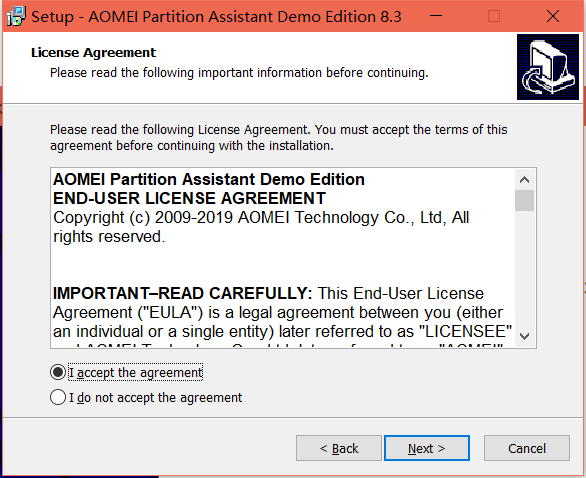Click the "END-USER LICENSE AGREEMENT" heading
Image resolution: width=586 pixels, height=478 pixels.
coord(189,198)
